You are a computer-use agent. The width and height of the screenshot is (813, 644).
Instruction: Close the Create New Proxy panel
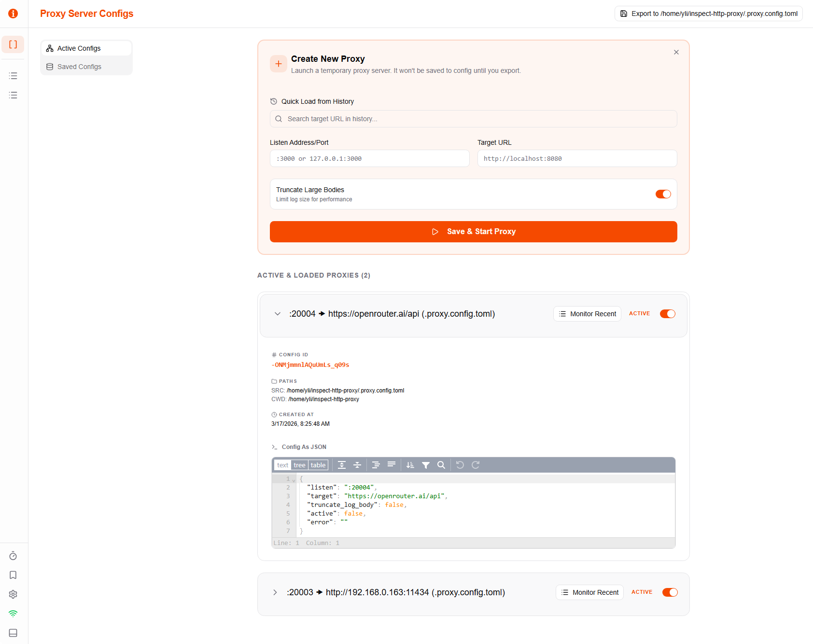coord(676,52)
